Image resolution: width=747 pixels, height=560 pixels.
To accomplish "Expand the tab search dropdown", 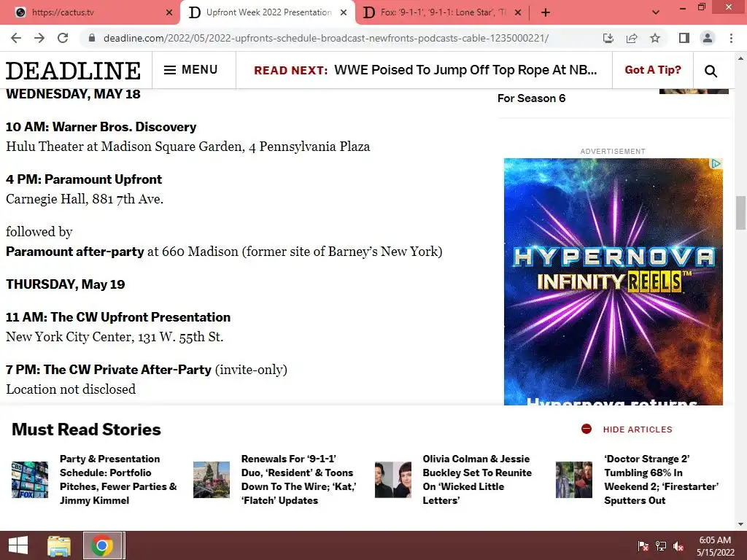I will (656, 12).
